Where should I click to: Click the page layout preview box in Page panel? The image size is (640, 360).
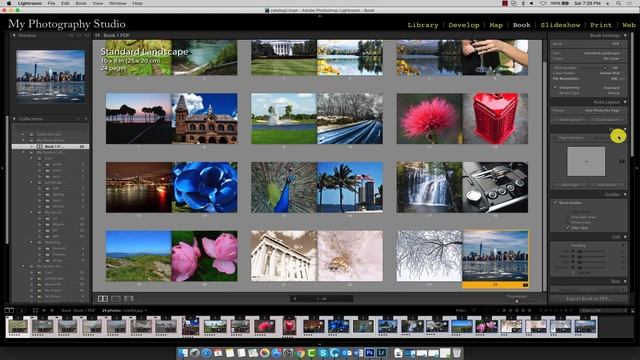point(586,162)
